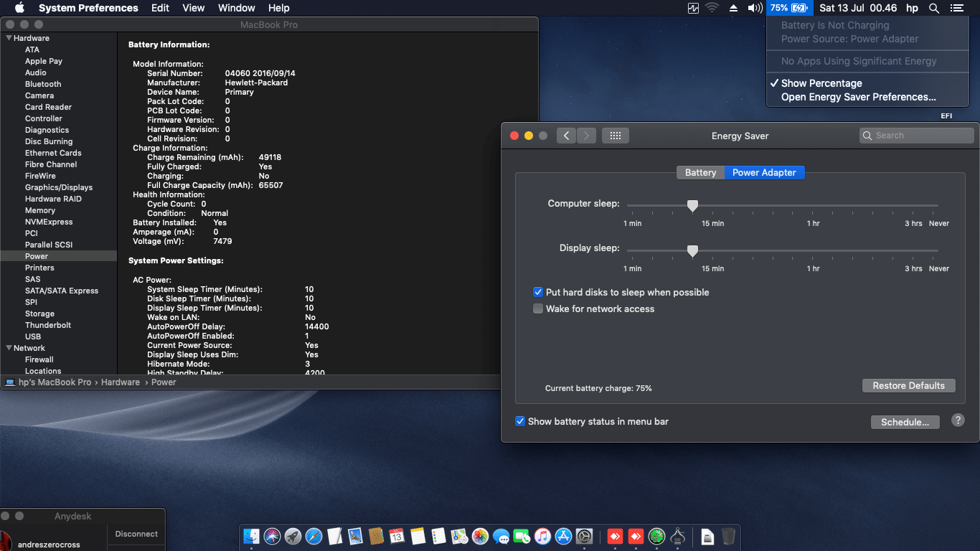The height and width of the screenshot is (551, 980).
Task: Collapse the Network tree section
Action: point(9,348)
